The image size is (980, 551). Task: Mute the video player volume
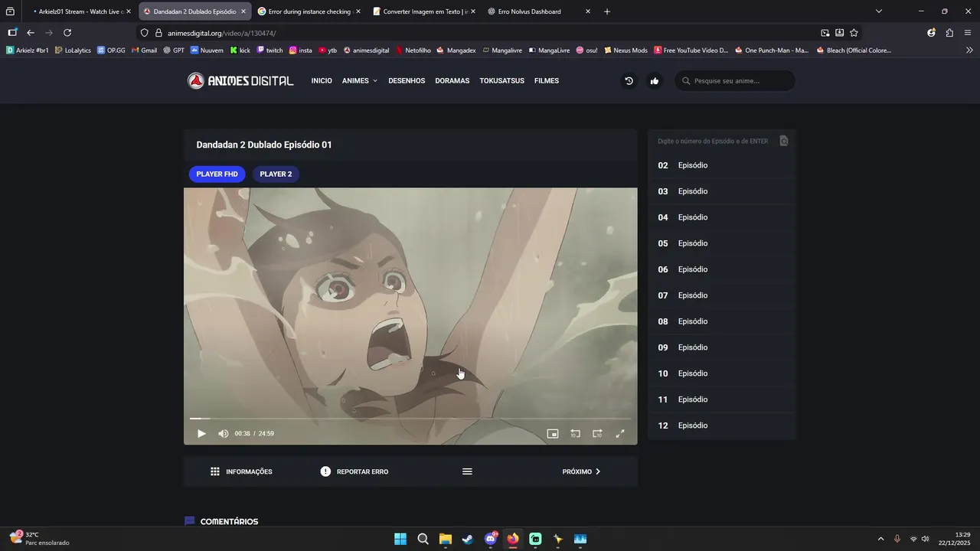pos(223,434)
